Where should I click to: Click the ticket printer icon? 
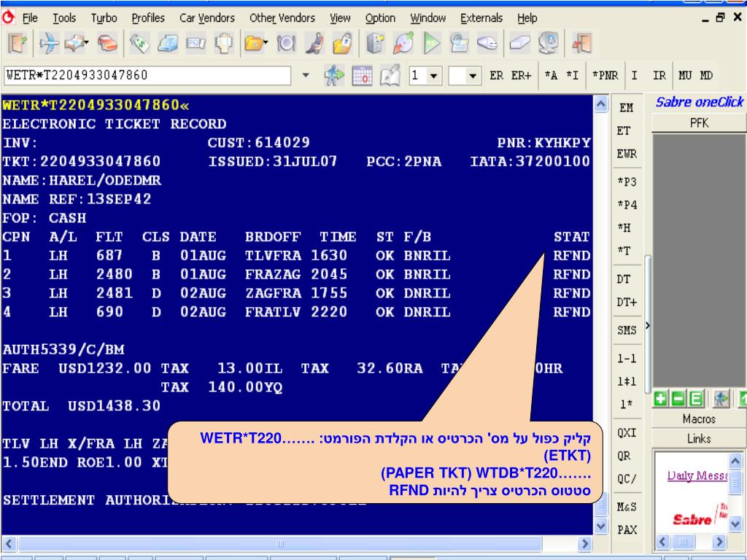tap(167, 44)
